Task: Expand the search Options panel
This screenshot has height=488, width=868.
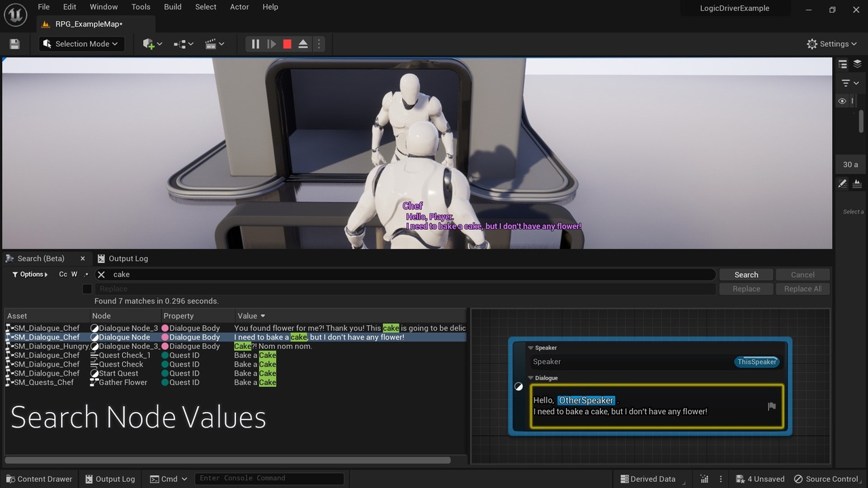Action: [30, 274]
